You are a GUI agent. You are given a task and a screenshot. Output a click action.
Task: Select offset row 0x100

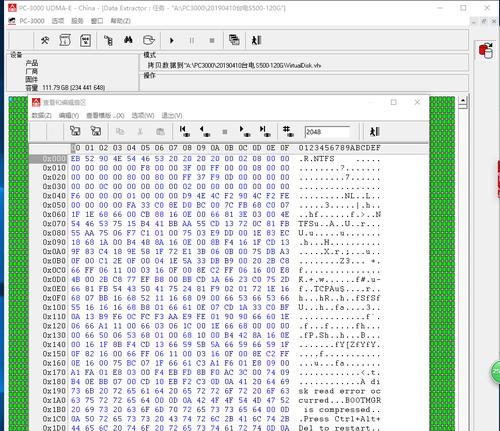(x=54, y=307)
